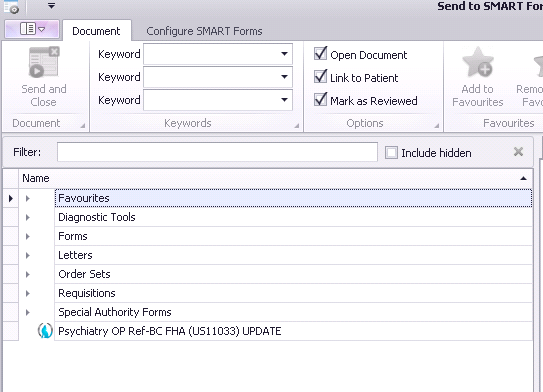543x392 pixels.
Task: Uncheck the Mark as Reviewed checkbox
Action: [x=320, y=99]
